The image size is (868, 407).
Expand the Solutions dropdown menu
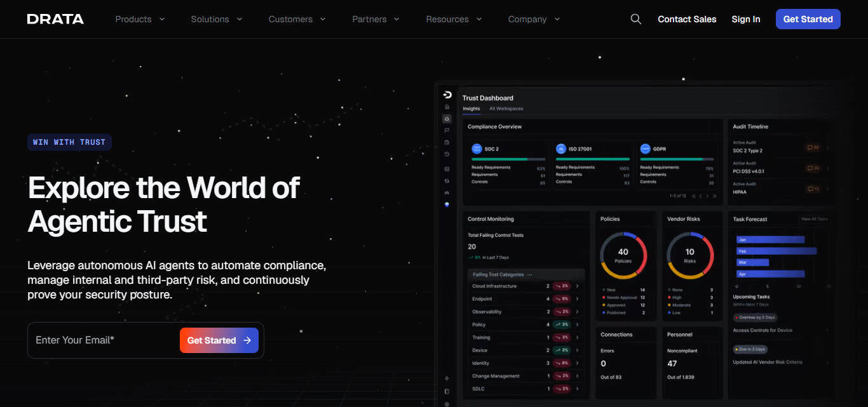(217, 19)
